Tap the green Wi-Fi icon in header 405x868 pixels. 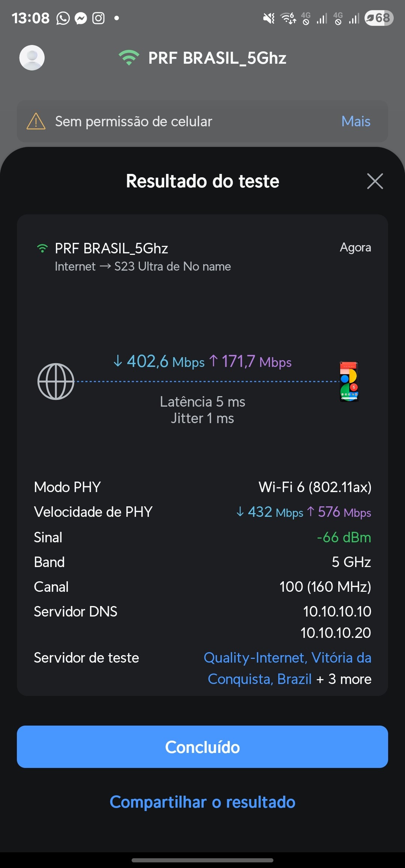pyautogui.click(x=129, y=58)
